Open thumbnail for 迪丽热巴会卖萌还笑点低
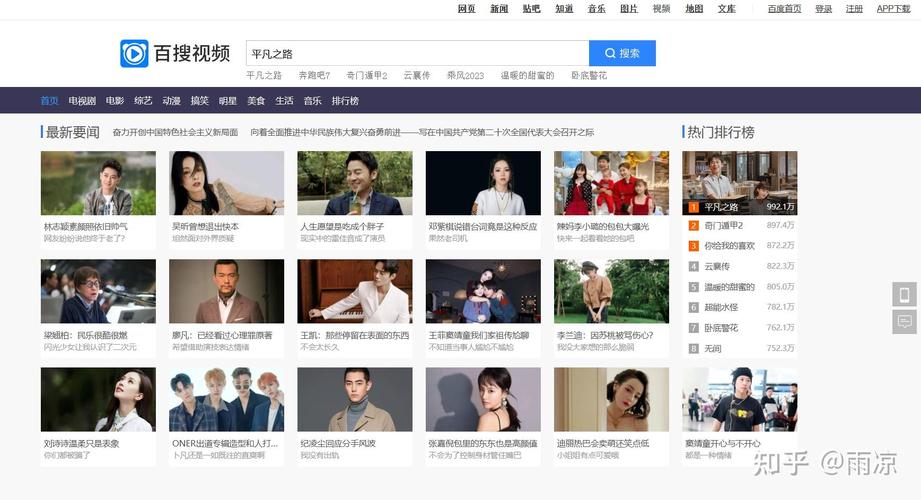The width and height of the screenshot is (921, 500). 611,400
